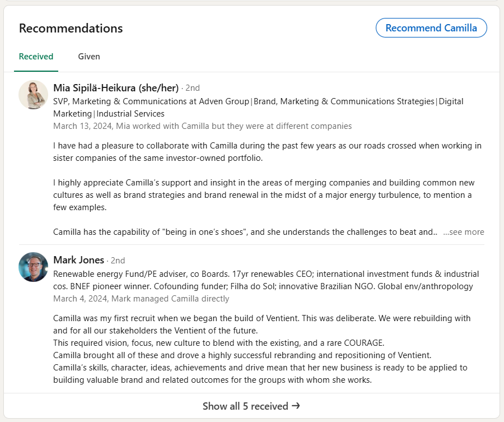Click the arrow icon beside Show all 5 received
The width and height of the screenshot is (504, 422).
point(296,406)
